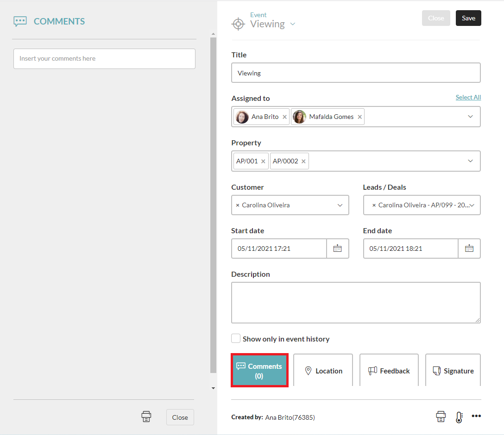Image resolution: width=504 pixels, height=435 pixels.
Task: Remove Mafalda Gomes from Assigned to
Action: coord(359,117)
